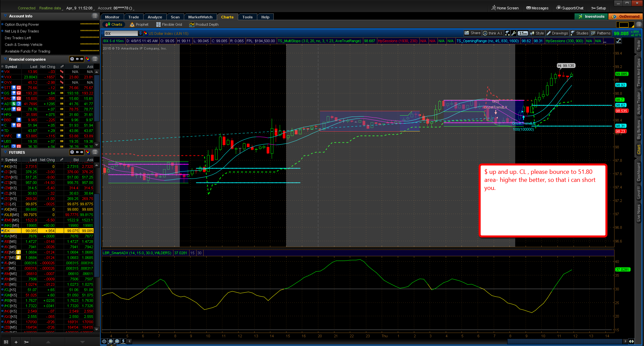Open the /DX symbol dropdown arrow

tap(140, 33)
